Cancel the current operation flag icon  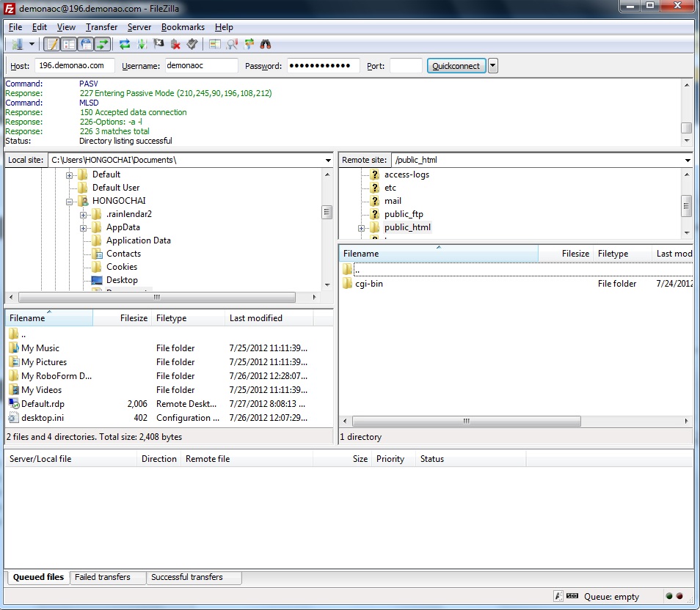(158, 44)
